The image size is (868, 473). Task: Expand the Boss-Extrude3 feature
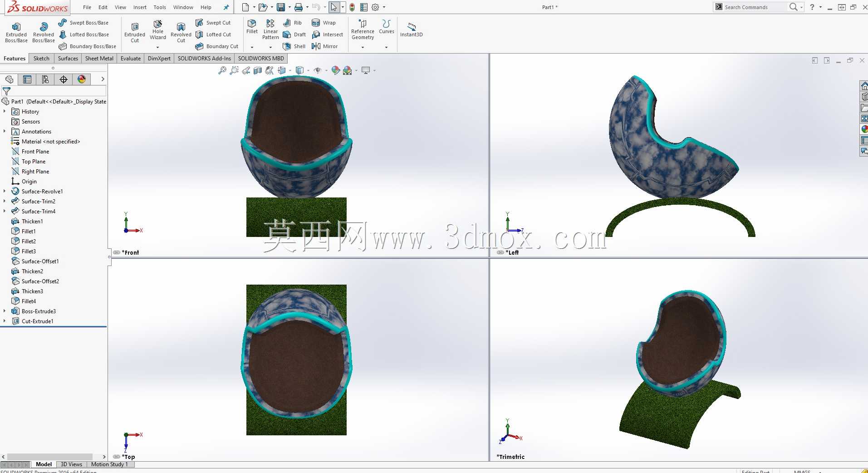tap(5, 311)
